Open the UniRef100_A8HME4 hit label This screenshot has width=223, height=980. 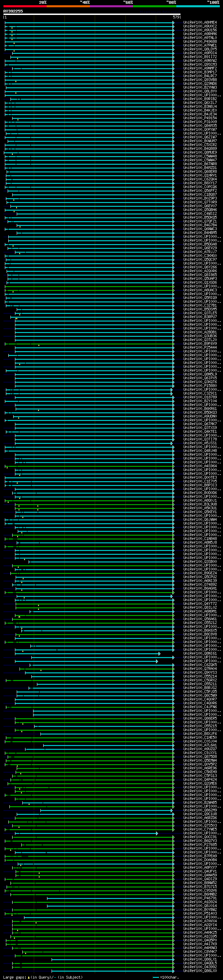point(200,23)
